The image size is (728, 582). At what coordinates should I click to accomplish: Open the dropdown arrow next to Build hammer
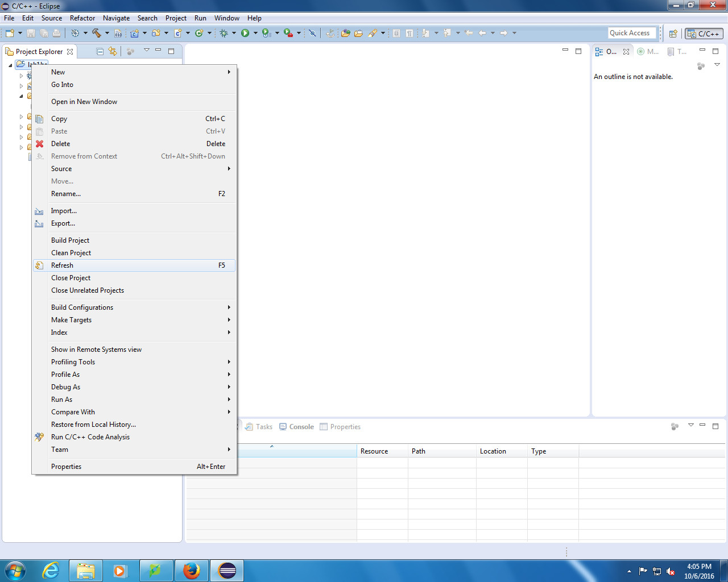pyautogui.click(x=107, y=33)
